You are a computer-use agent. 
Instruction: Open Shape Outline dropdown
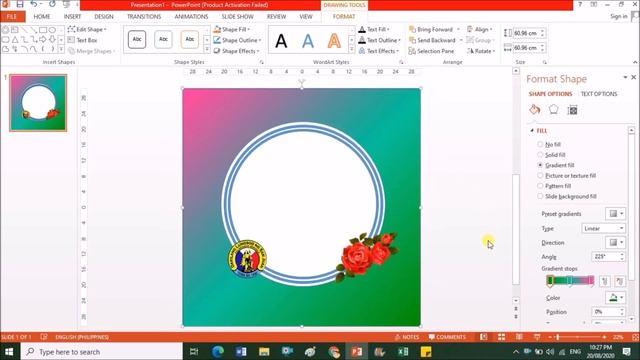(x=237, y=40)
